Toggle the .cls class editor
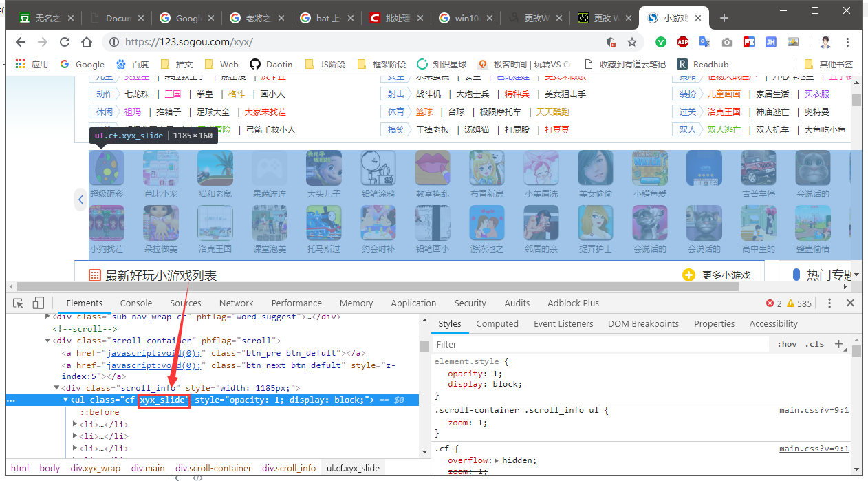Screen dimensions: 868x481 tap(816, 344)
